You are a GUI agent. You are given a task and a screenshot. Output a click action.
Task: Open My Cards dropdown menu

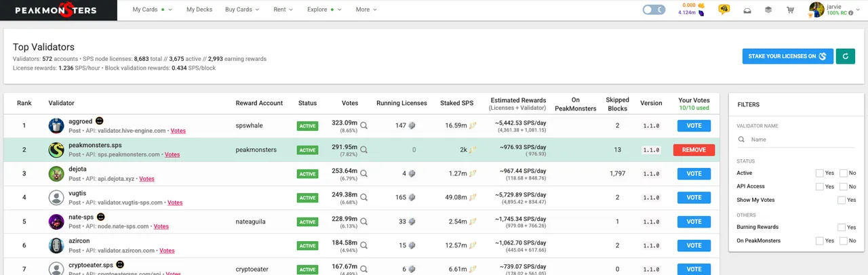[152, 10]
